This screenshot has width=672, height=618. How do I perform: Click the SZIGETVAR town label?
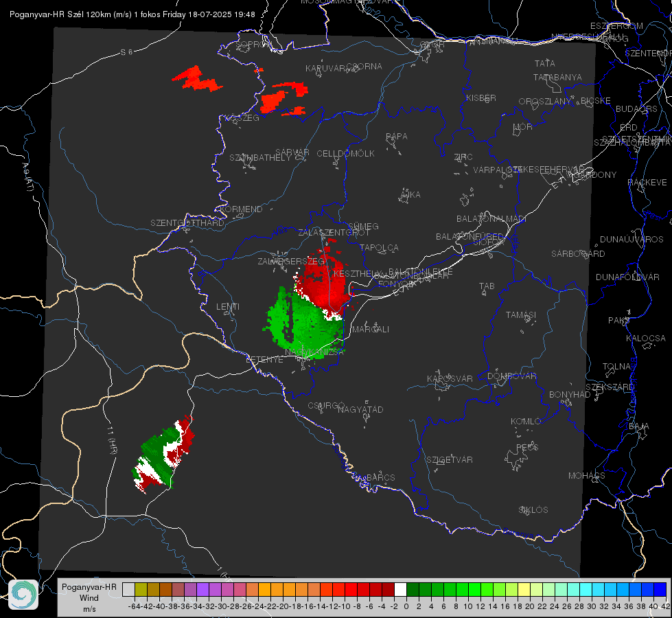click(449, 460)
